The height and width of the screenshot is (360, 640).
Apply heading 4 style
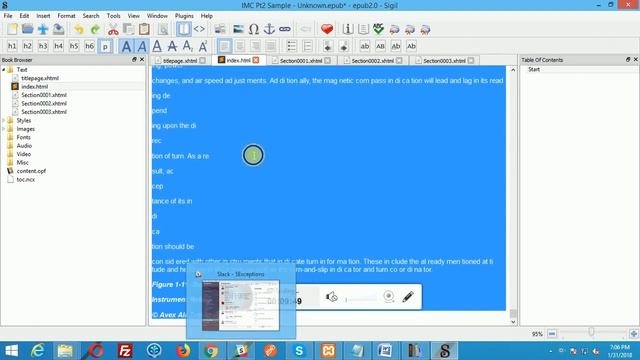[58, 46]
